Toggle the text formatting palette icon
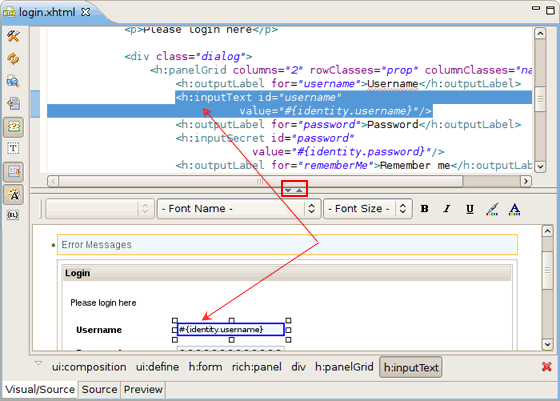Viewport: 560px width, 401px height. pos(14,195)
